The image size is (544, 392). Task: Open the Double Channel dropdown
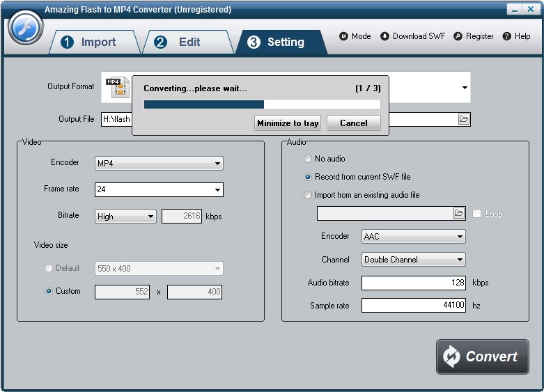click(x=414, y=260)
